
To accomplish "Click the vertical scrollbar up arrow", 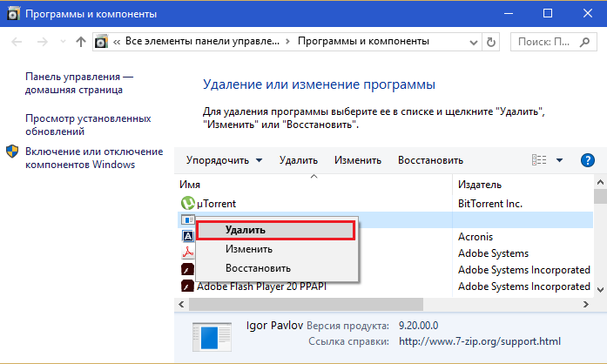I will (600, 182).
